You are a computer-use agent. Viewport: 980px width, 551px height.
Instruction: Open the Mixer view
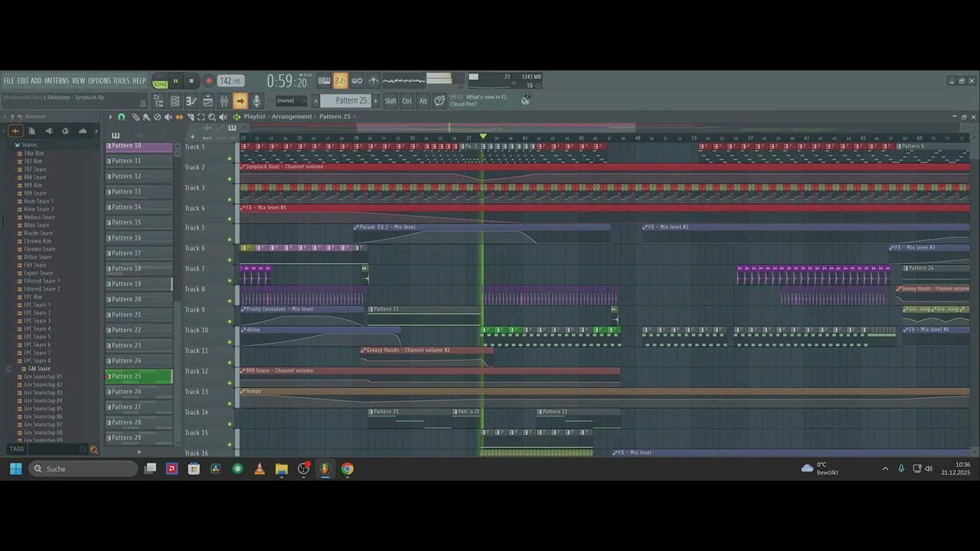pyautogui.click(x=224, y=101)
